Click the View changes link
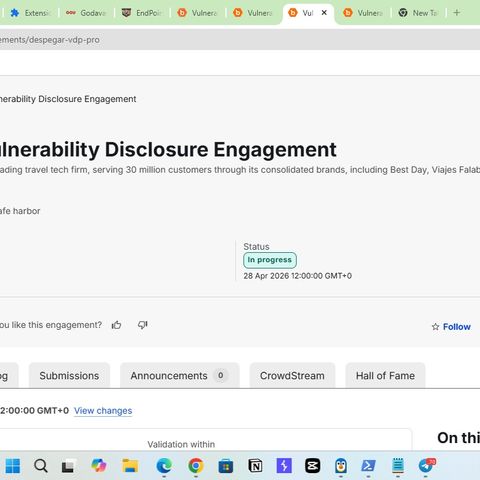 coord(103,411)
